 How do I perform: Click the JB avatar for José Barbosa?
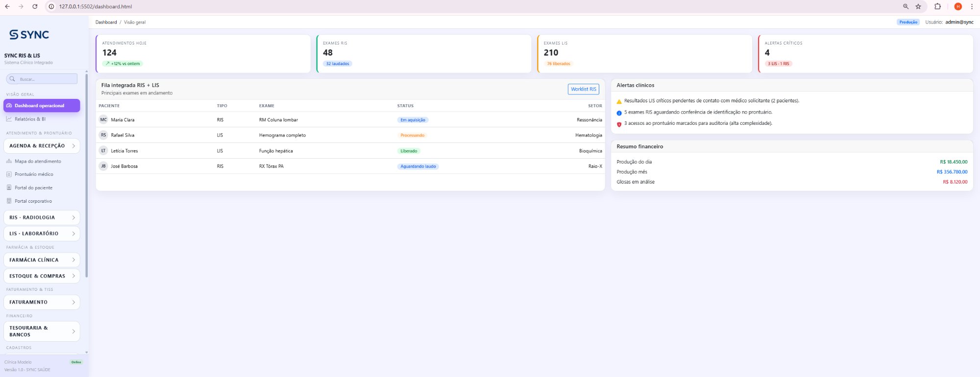103,166
